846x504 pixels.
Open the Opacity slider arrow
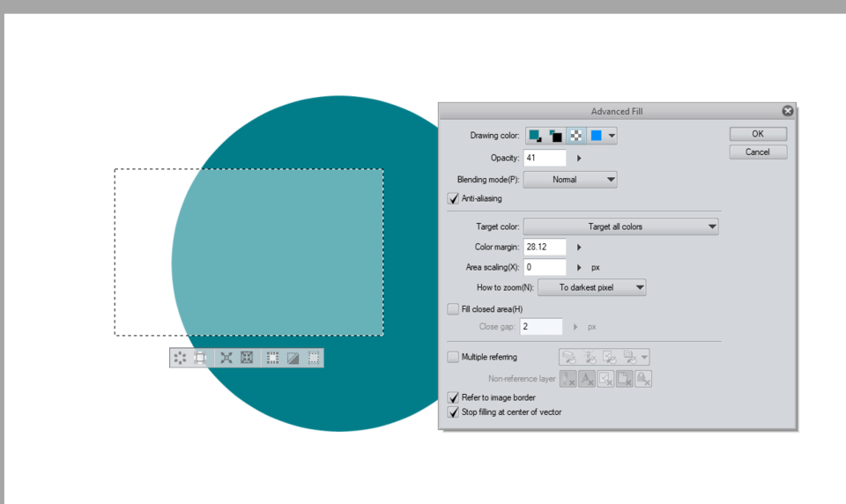click(x=579, y=158)
